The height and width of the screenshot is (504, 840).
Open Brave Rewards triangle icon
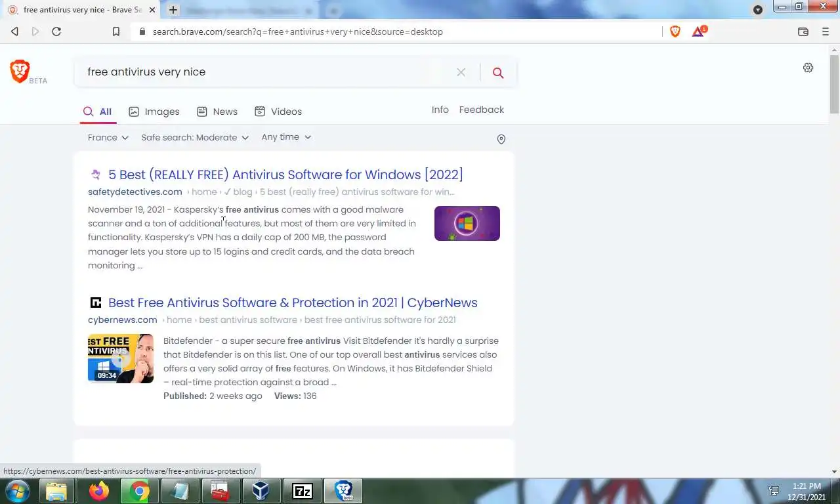point(698,31)
